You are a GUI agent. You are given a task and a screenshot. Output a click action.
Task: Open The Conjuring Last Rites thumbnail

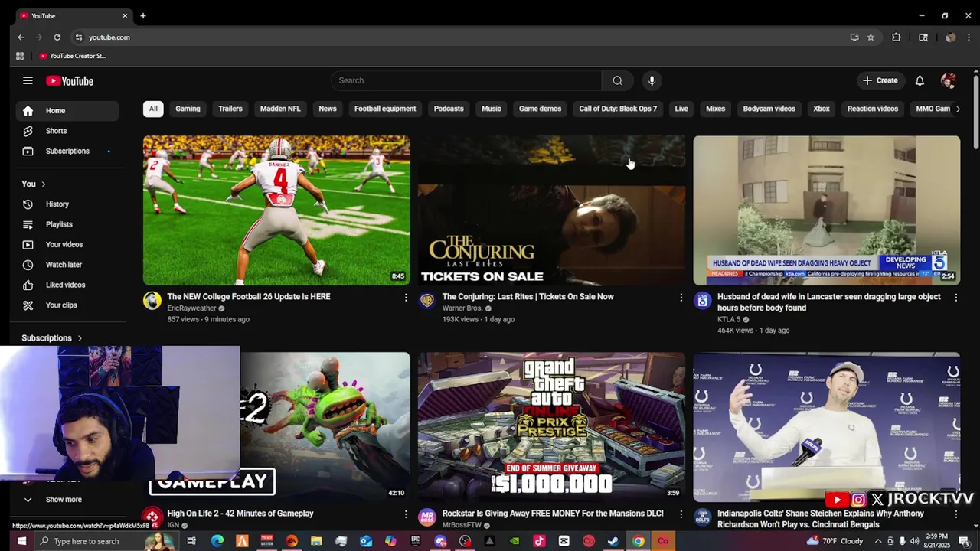coord(551,210)
